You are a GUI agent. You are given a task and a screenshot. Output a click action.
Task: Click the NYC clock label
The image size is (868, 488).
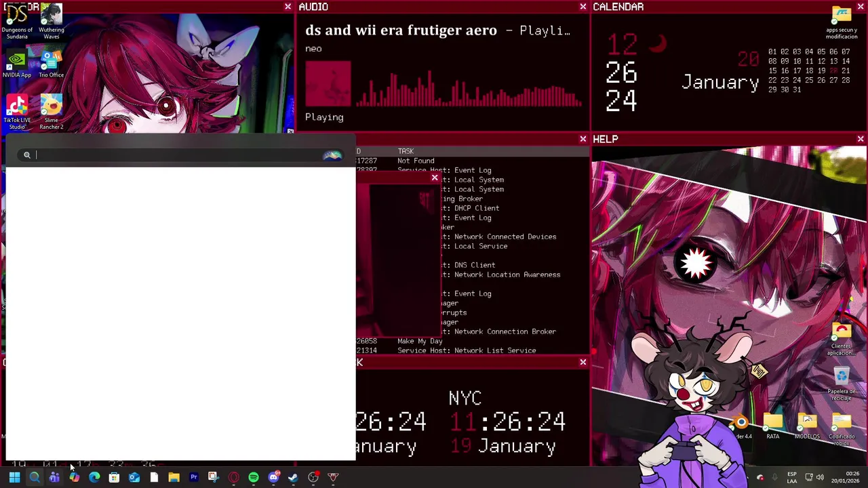pyautogui.click(x=465, y=398)
